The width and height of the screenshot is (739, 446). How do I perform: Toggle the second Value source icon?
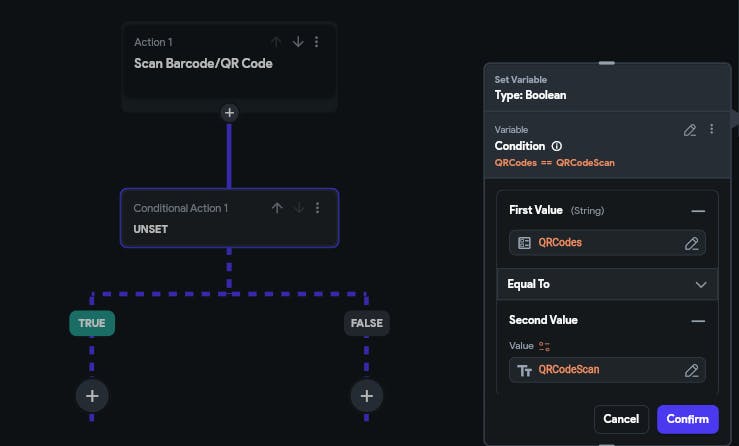tap(545, 346)
